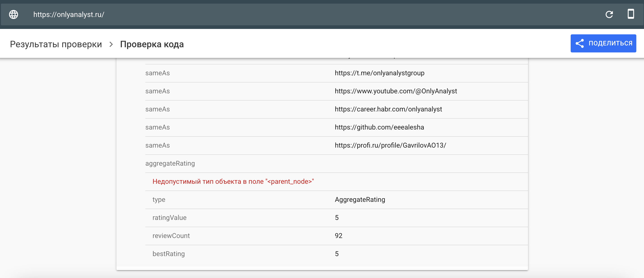644x278 pixels.
Task: Click sameAs label for t.me link
Action: click(x=157, y=73)
